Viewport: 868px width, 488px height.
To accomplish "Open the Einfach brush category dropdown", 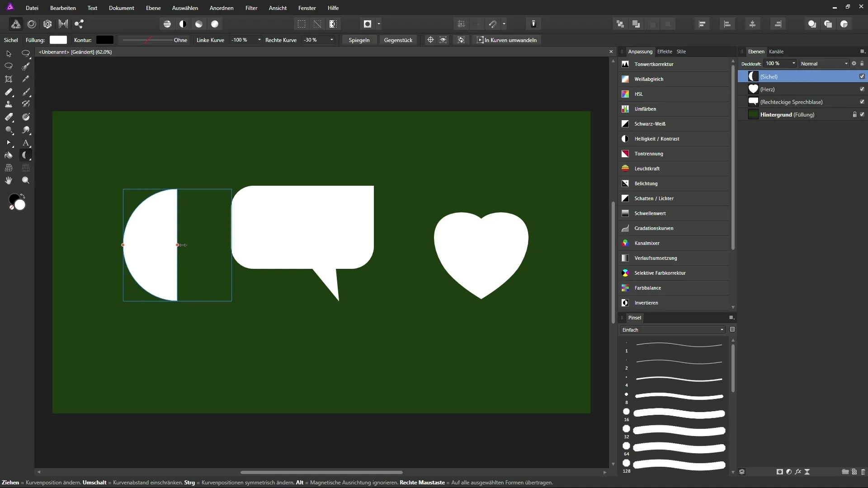I will point(672,330).
